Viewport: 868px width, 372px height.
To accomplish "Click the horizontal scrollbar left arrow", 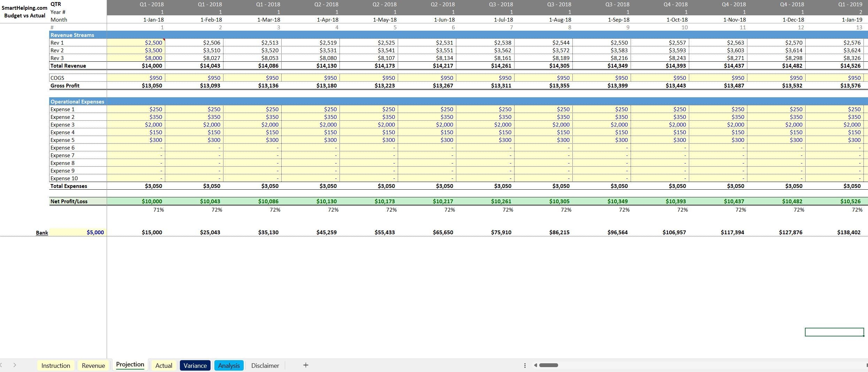I will [x=535, y=365].
